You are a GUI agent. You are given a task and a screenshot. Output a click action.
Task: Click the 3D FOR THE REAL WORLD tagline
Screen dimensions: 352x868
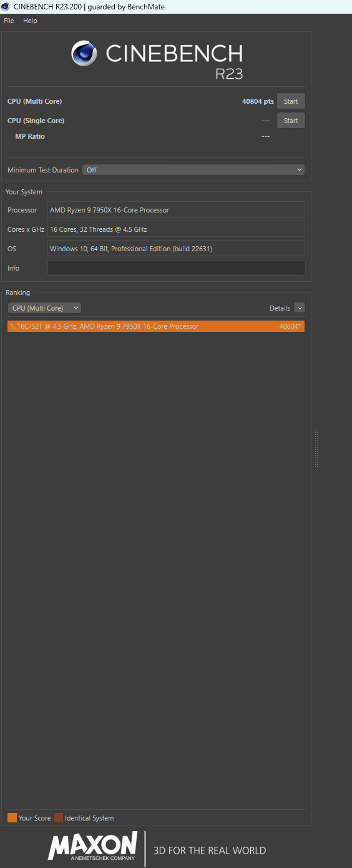pos(210,851)
